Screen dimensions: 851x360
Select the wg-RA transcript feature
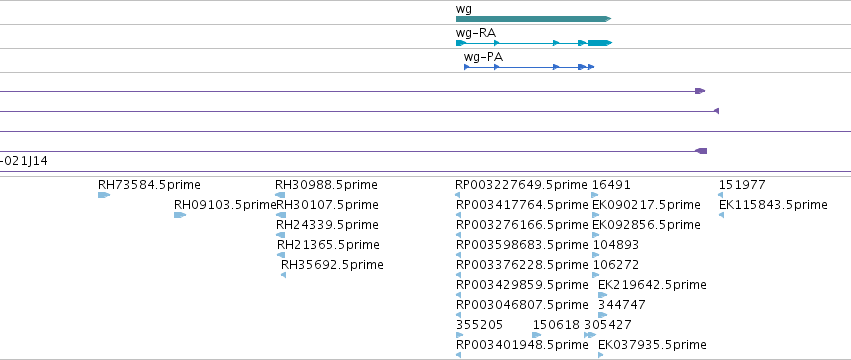[x=534, y=43]
